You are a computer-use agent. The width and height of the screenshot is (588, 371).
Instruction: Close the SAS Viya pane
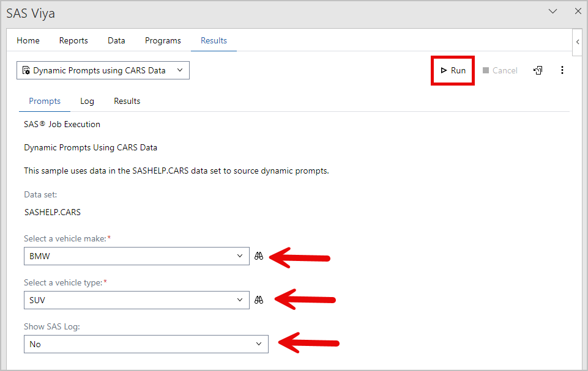coord(578,11)
